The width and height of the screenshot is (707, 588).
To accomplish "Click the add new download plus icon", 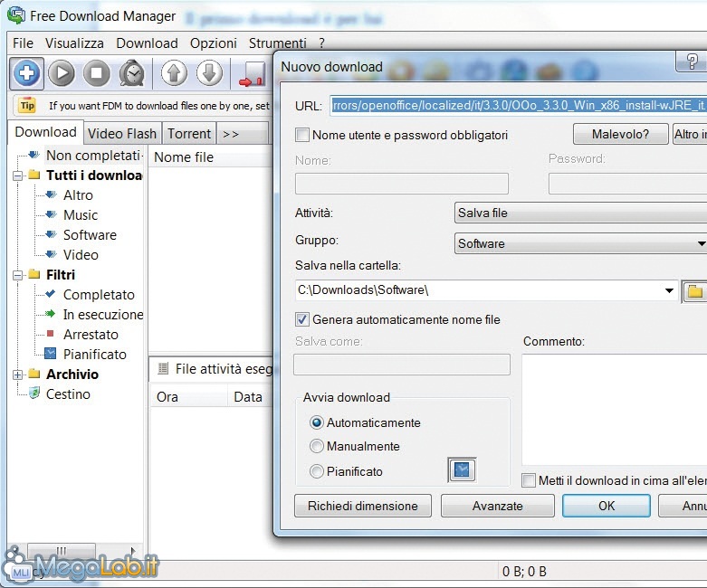I will 26,73.
